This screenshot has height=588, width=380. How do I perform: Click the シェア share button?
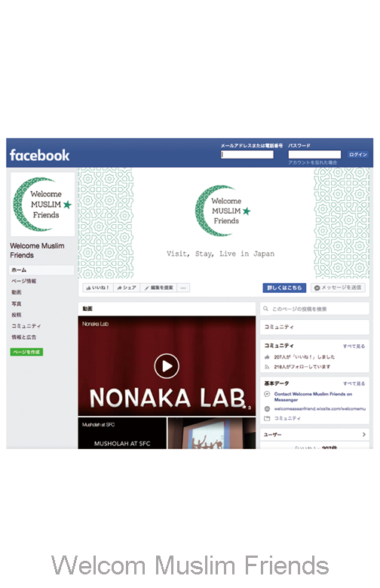point(127,288)
